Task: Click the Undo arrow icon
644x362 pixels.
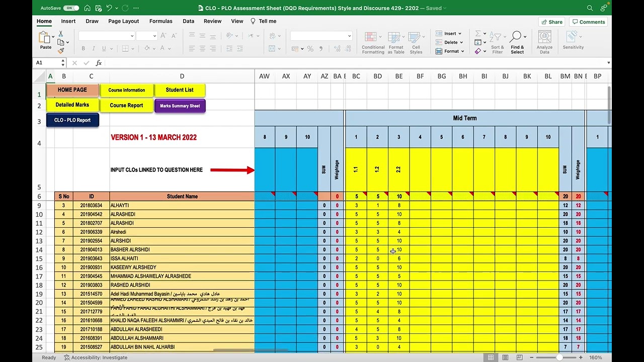Action: pos(109,8)
